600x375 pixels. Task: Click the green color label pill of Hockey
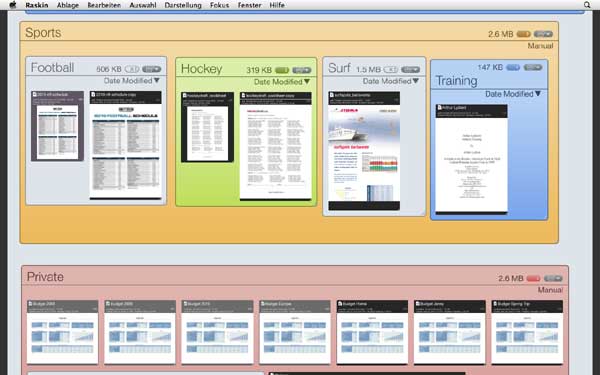282,70
